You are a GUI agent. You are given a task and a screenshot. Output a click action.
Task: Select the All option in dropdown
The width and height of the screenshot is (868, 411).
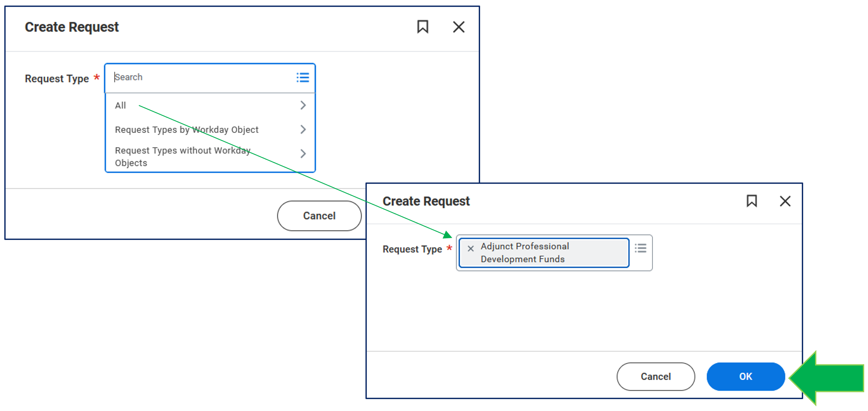click(x=210, y=105)
